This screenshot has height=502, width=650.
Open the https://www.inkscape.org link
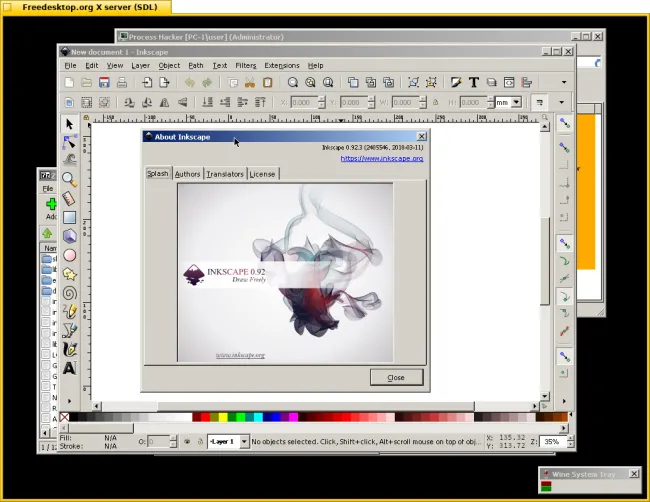382,158
